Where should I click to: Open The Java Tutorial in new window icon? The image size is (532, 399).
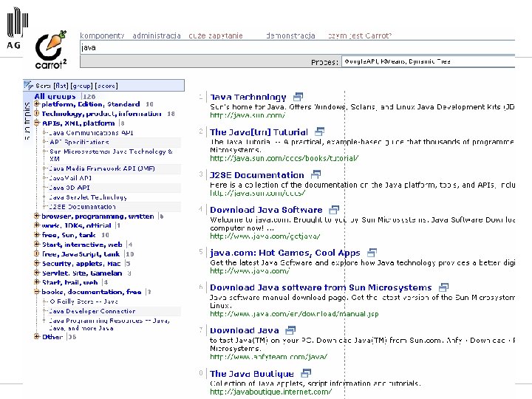click(320, 132)
